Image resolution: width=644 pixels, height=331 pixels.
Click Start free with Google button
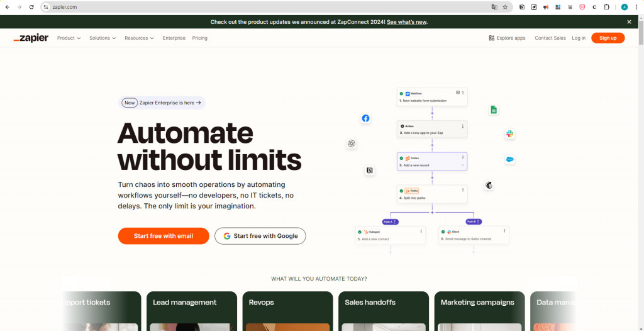coord(260,236)
